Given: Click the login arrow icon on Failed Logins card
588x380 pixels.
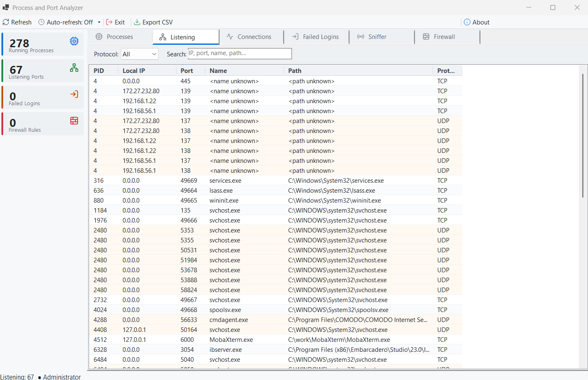Looking at the screenshot, I should point(74,94).
